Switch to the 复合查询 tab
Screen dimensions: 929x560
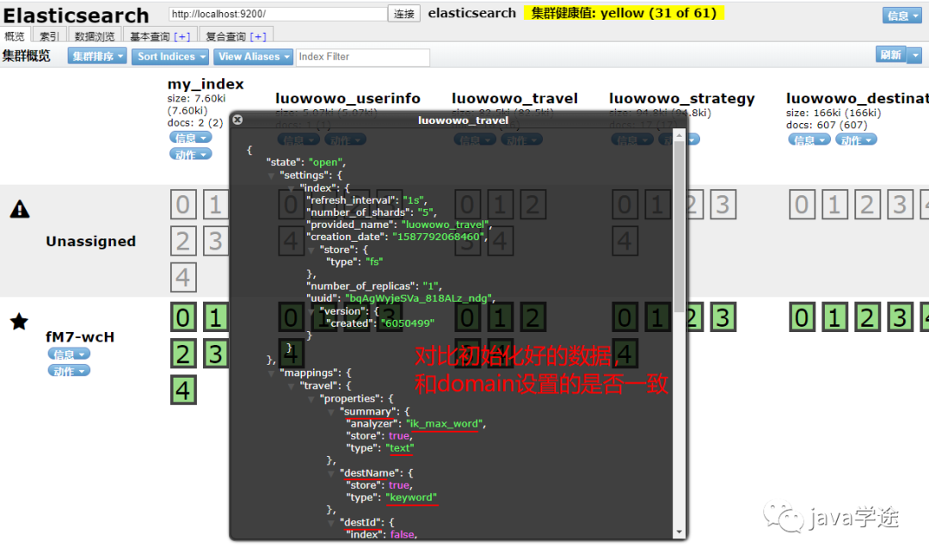[x=237, y=36]
